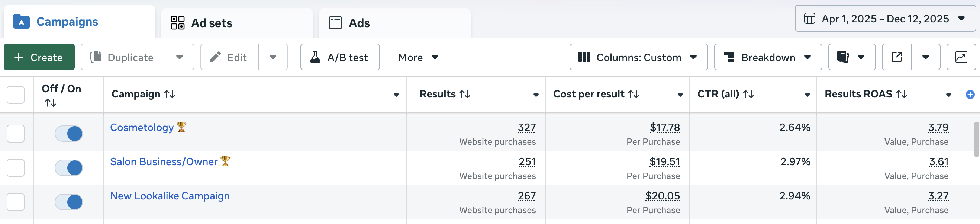980x224 pixels.
Task: Disable the Salon Business/Owner campaign switch
Action: point(69,168)
